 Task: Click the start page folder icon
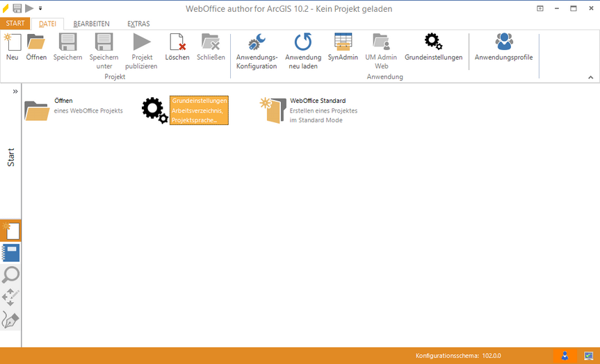37,111
